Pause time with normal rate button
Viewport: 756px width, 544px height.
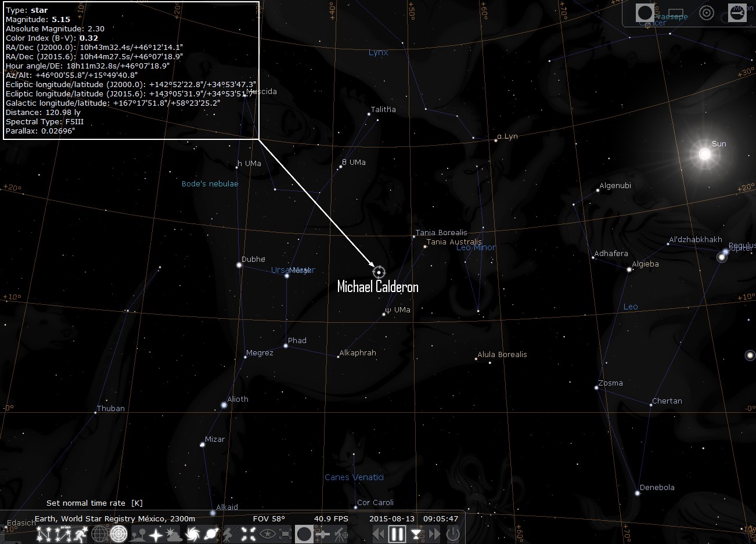[x=397, y=534]
